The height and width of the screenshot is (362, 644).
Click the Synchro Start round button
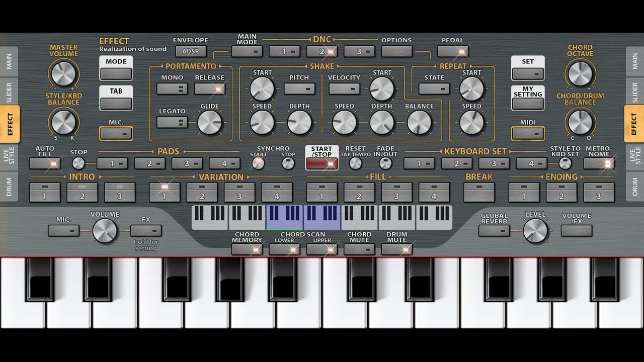pyautogui.click(x=258, y=163)
